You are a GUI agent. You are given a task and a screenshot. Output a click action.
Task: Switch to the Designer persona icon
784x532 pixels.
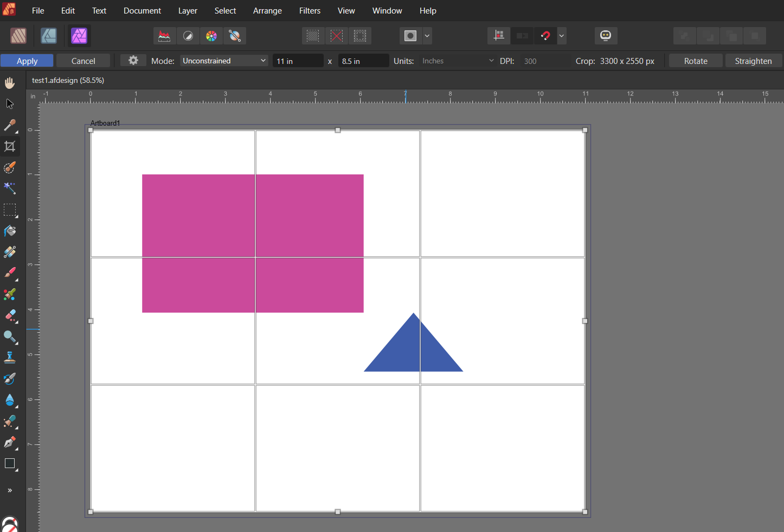[x=49, y=36]
